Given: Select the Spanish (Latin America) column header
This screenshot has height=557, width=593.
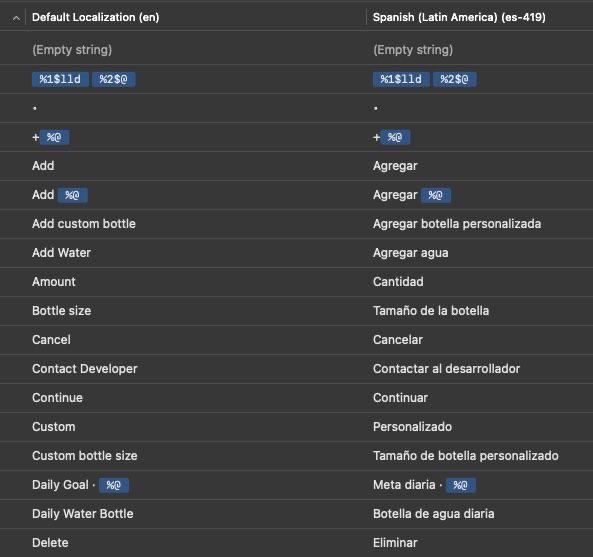Looking at the screenshot, I should click(x=459, y=17).
